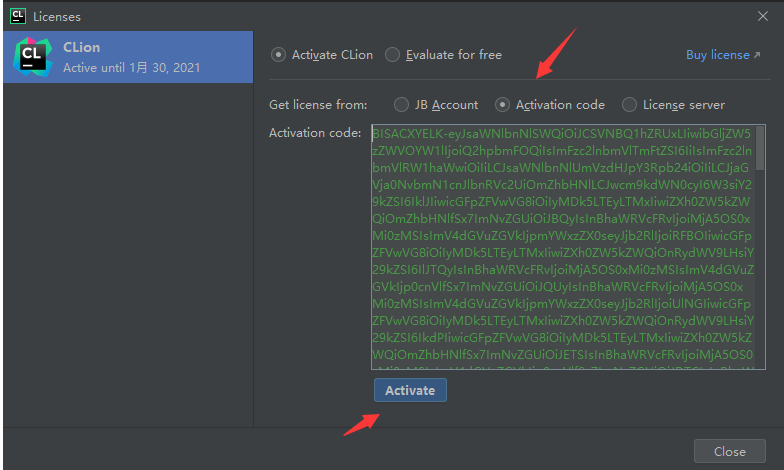Click the 'Get license from:' label
Screen dimensions: 784x470
(x=318, y=105)
